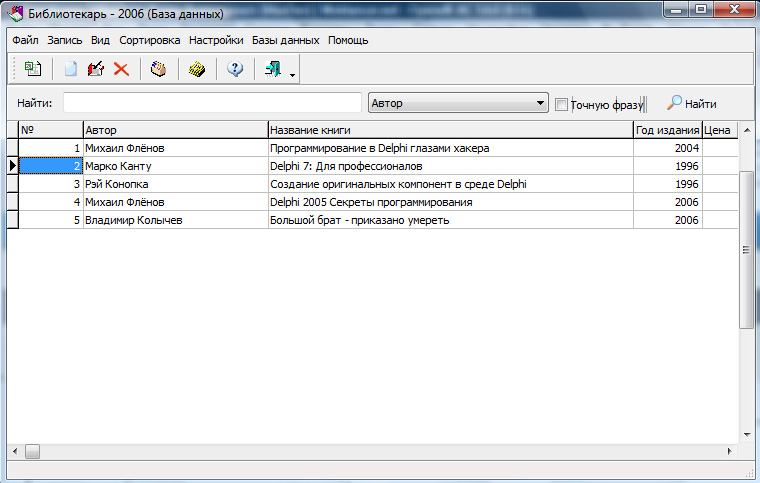Open the Помощь menu
The image size is (760, 483).
point(348,40)
